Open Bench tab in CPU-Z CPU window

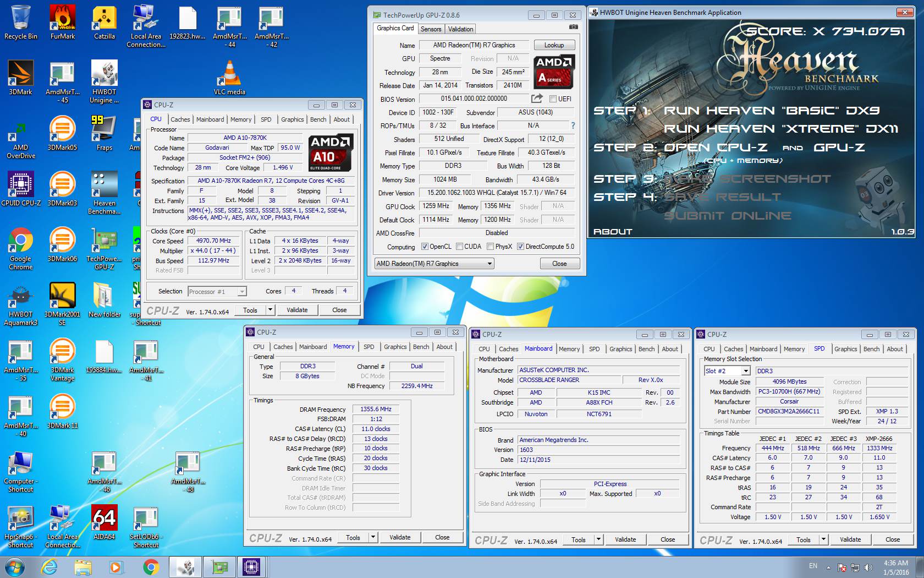click(x=318, y=119)
